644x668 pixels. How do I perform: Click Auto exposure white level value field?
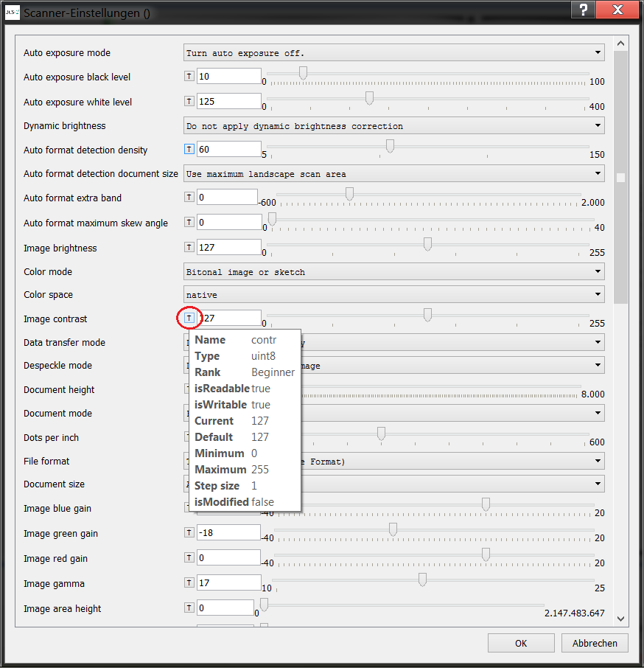pos(229,101)
